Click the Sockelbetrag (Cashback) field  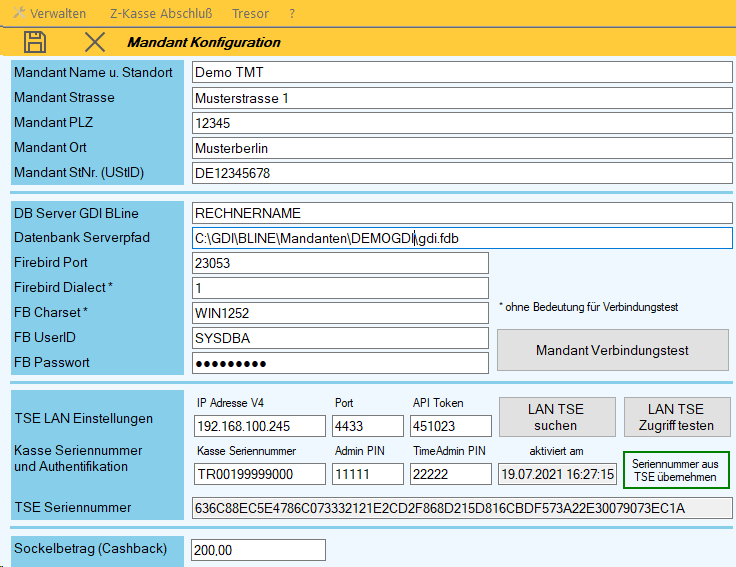click(x=258, y=550)
